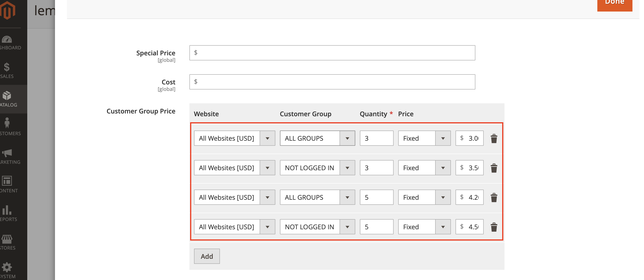This screenshot has height=280, width=644.
Task: Open the Reports bar chart menu
Action: [x=7, y=214]
